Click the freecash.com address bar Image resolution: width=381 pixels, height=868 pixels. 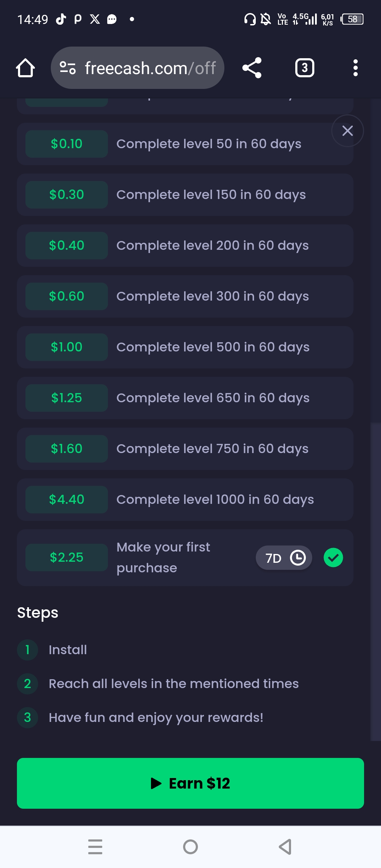tap(138, 68)
